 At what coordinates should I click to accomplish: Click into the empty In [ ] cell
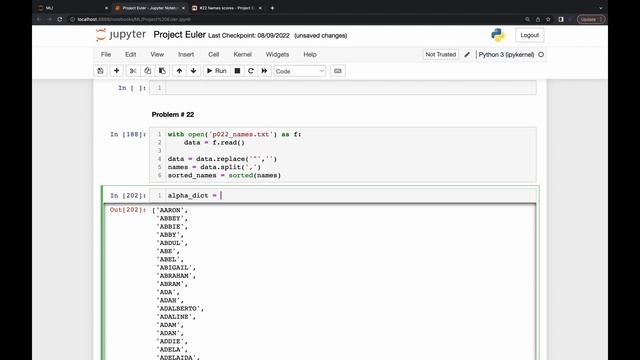click(x=351, y=88)
